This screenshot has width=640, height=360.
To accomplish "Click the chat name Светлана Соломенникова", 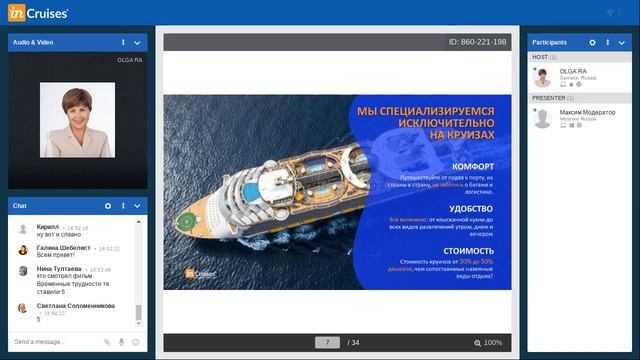I will click(x=76, y=306).
